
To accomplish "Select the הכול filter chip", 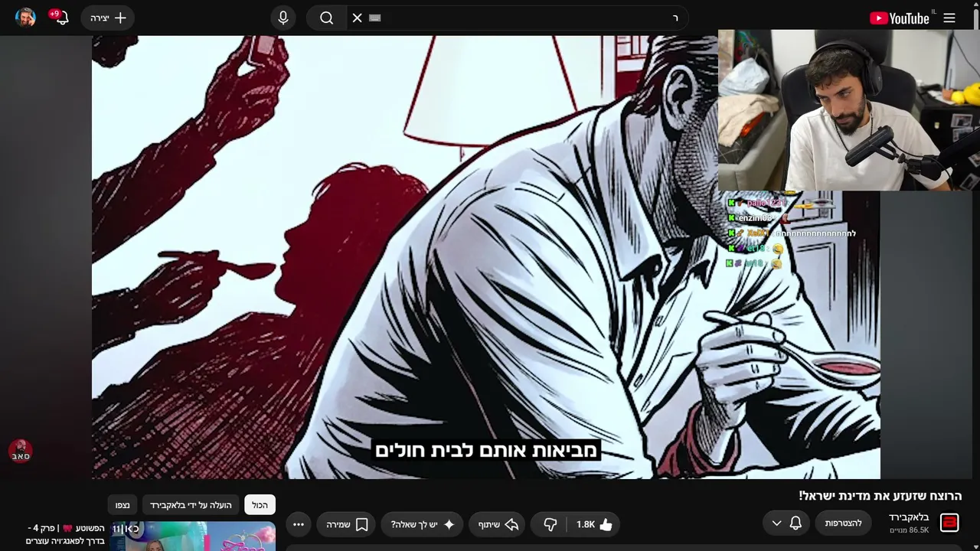I will (260, 505).
